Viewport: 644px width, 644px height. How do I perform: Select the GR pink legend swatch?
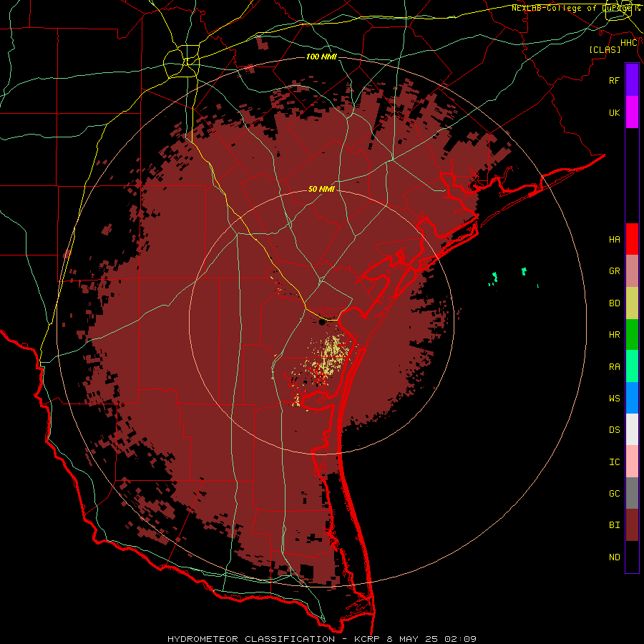632,270
